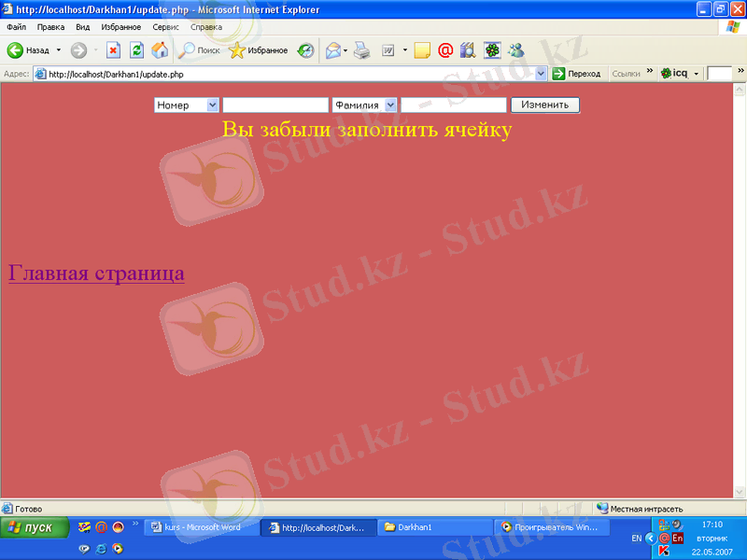
Task: Click the Переход go button
Action: pyautogui.click(x=576, y=74)
